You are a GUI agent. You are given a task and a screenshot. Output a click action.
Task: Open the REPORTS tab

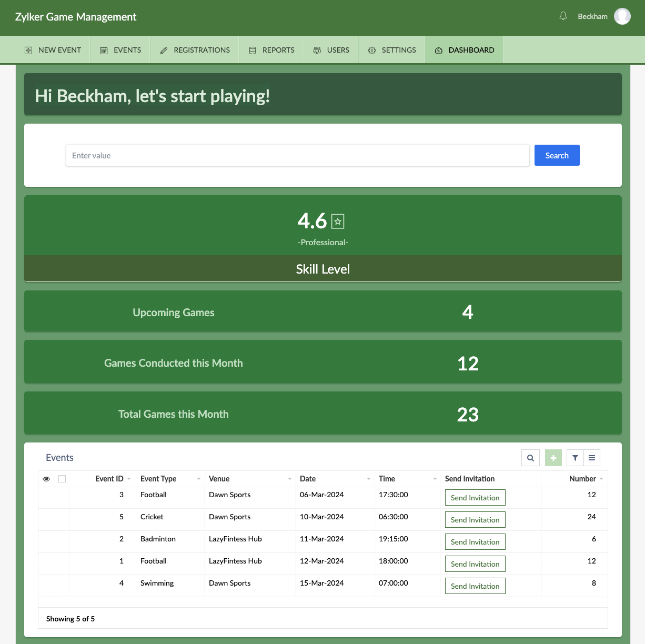271,50
